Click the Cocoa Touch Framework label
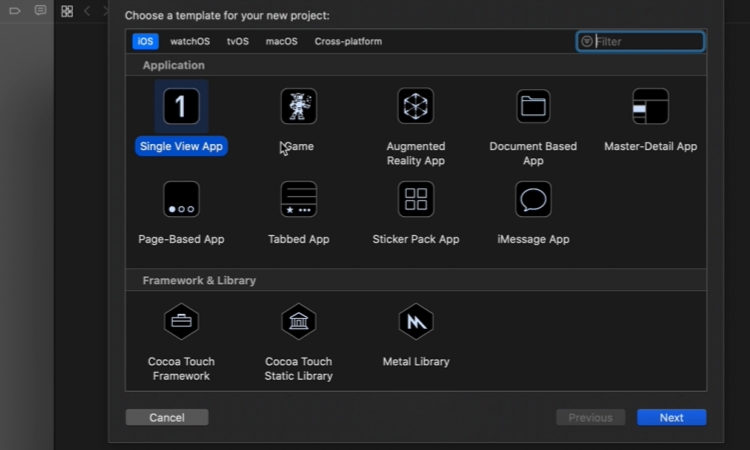This screenshot has height=450, width=750. click(181, 369)
